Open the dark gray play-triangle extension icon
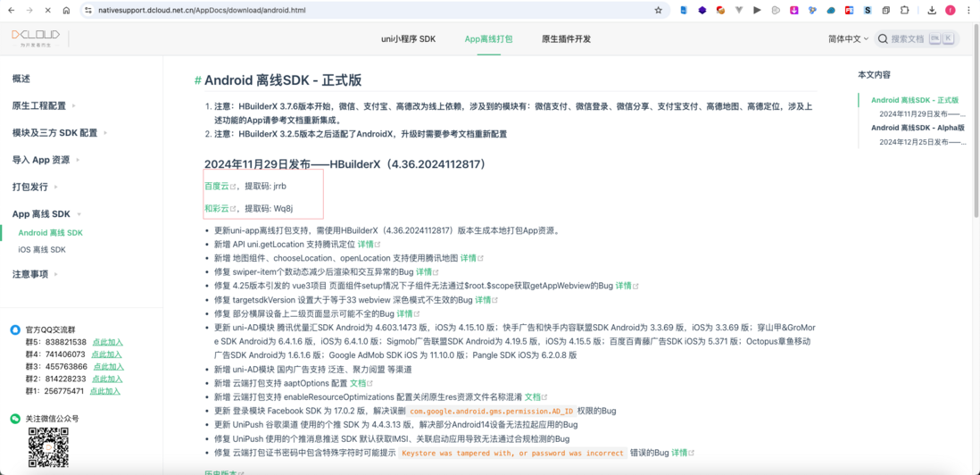Viewport: 980px width, 475px height. coord(758,11)
